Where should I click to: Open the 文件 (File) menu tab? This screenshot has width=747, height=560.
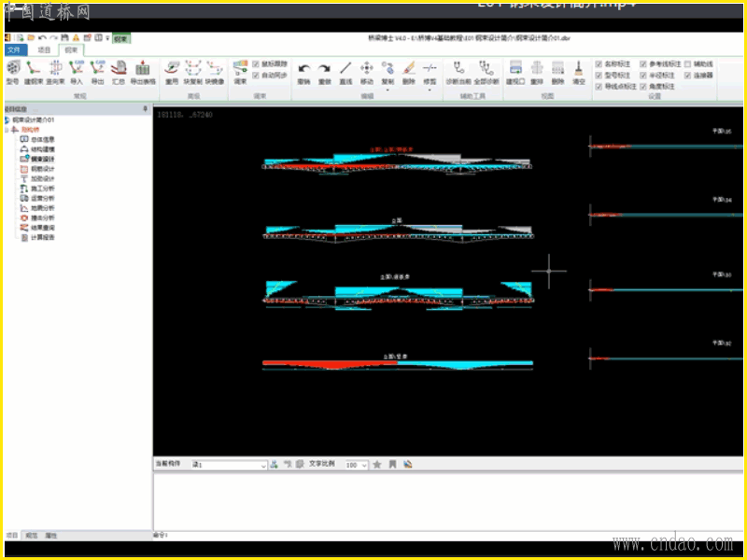pyautogui.click(x=14, y=49)
